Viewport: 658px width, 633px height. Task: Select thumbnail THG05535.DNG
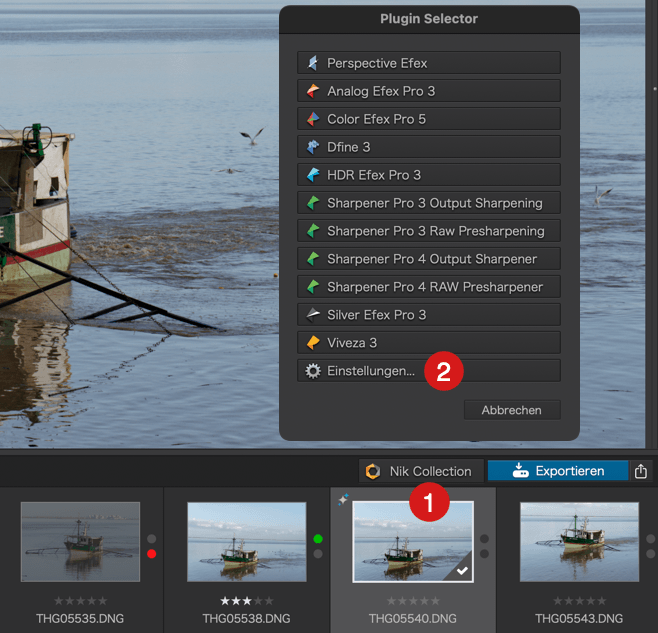coord(80,541)
